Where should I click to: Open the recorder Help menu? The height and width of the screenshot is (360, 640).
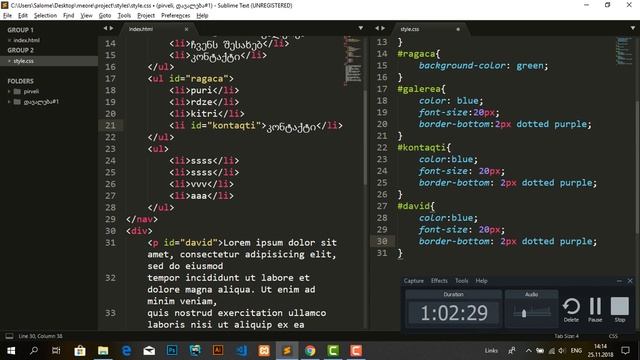coord(482,281)
